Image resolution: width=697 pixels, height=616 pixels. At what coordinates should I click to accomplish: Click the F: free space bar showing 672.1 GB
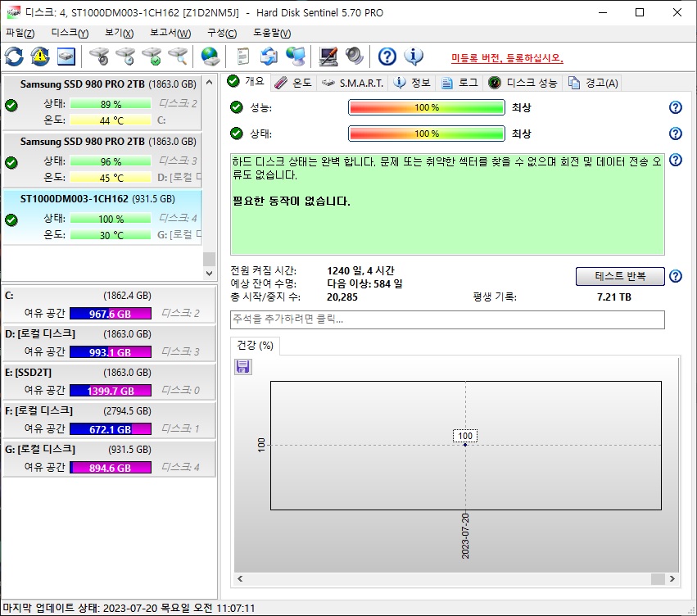(111, 429)
